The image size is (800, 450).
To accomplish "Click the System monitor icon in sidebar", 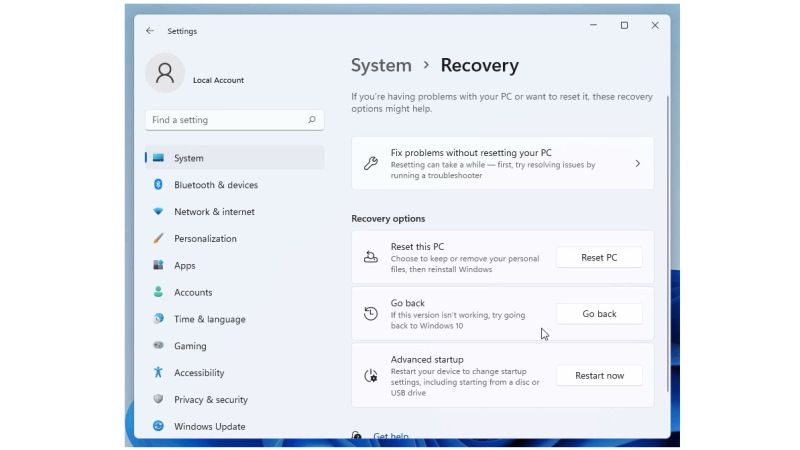I will (158, 158).
